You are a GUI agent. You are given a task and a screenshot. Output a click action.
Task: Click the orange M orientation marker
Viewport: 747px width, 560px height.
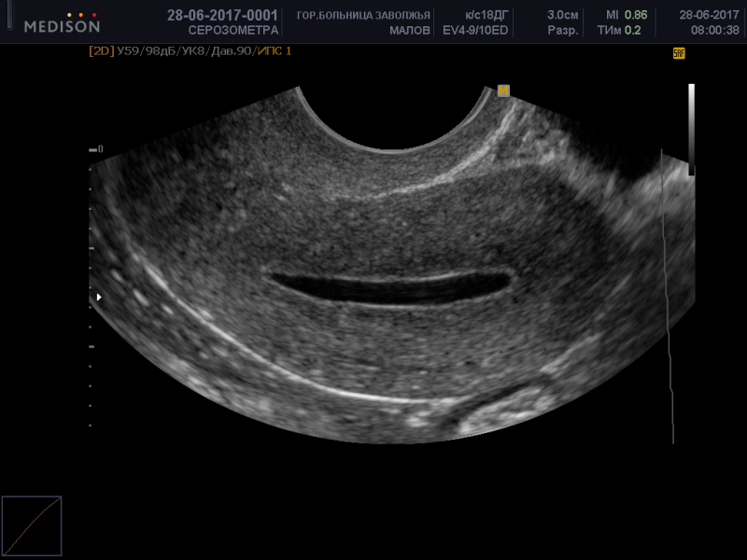pos(503,91)
